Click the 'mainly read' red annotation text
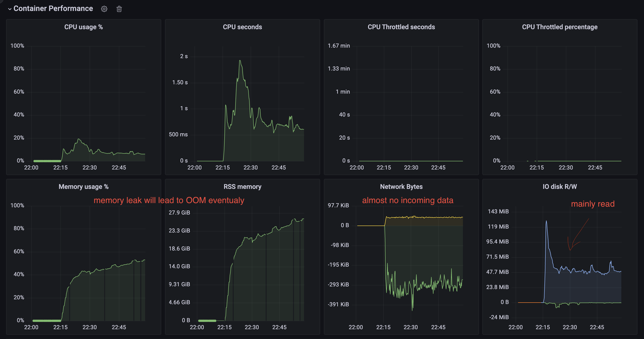Viewport: 644px width, 339px height. (593, 204)
